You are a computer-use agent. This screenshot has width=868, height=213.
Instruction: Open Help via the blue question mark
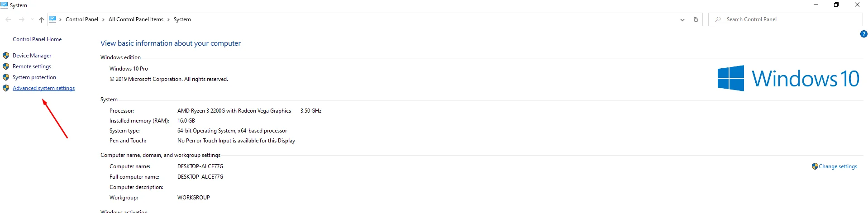click(863, 34)
